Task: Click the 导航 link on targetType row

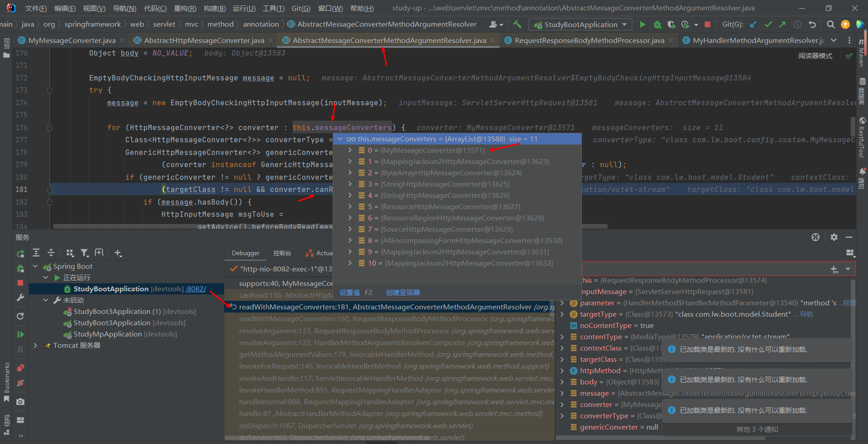Action: (x=806, y=314)
